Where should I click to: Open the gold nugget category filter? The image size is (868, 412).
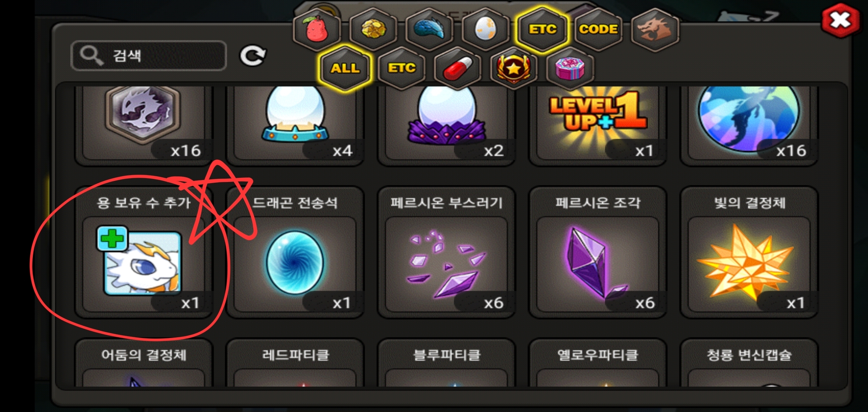tap(373, 29)
